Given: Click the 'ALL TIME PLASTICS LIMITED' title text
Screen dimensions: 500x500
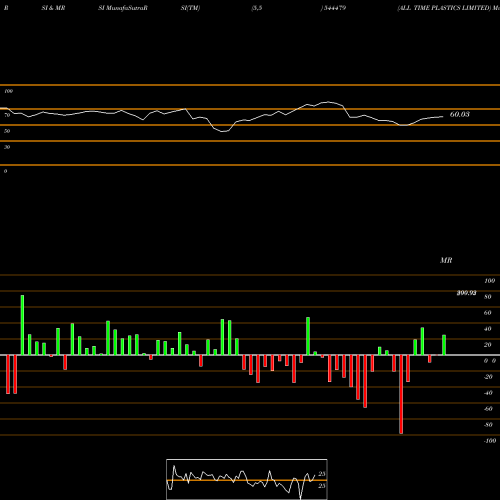Looking at the screenshot, I should 445,8.
